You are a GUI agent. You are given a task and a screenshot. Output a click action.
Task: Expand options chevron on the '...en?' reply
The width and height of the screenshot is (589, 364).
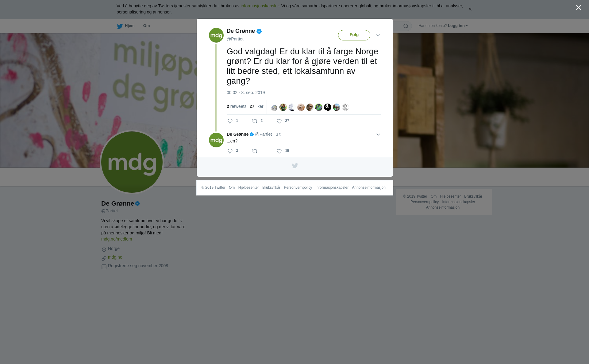click(378, 135)
